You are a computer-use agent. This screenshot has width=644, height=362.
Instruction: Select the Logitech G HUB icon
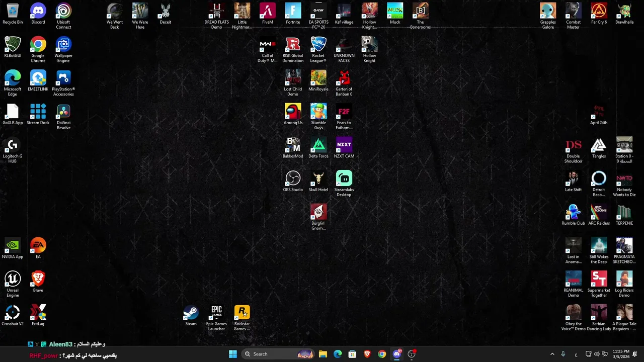tap(13, 150)
